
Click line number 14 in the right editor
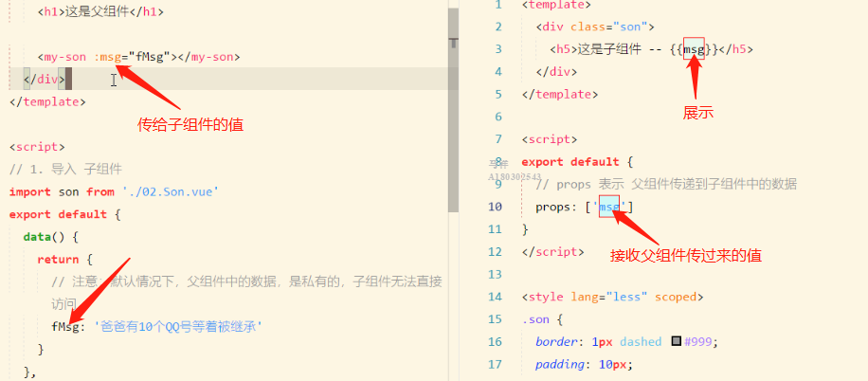click(495, 297)
